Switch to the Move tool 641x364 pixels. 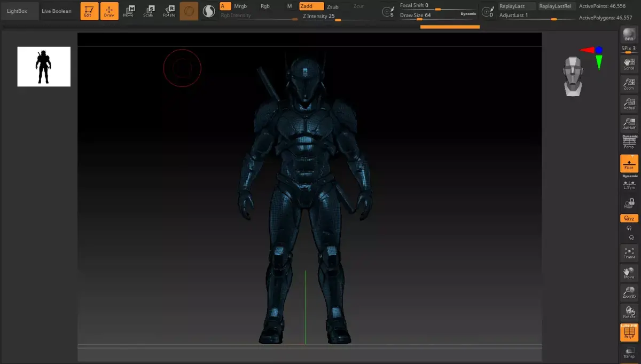[128, 11]
